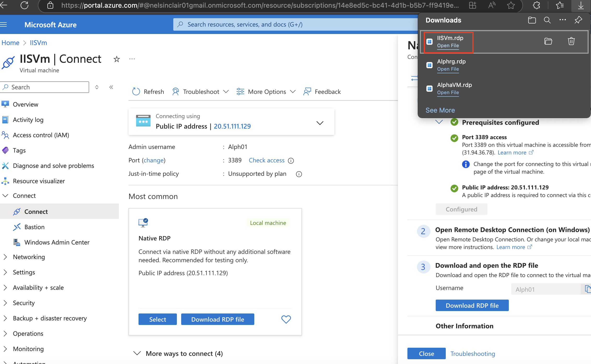Toggle the browser downloads arrow icon
Image resolution: width=591 pixels, height=364 pixels.
pyautogui.click(x=581, y=5)
